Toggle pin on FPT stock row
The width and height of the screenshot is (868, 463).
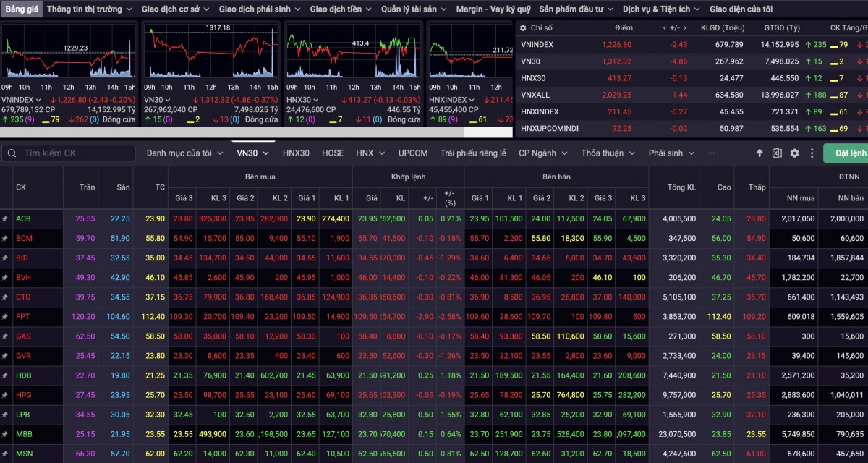5,317
